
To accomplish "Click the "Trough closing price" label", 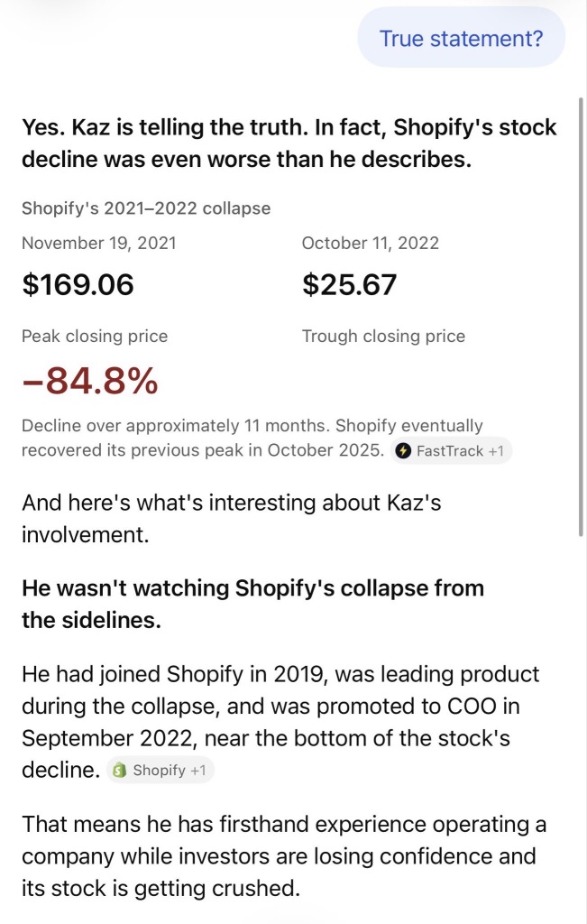I will pos(383,336).
